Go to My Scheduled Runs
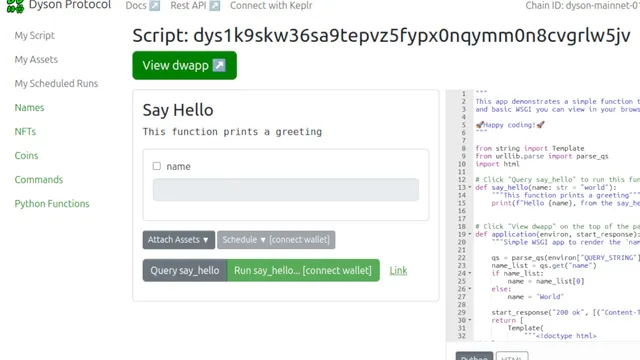Screen dimensions: 640x360 [56, 84]
